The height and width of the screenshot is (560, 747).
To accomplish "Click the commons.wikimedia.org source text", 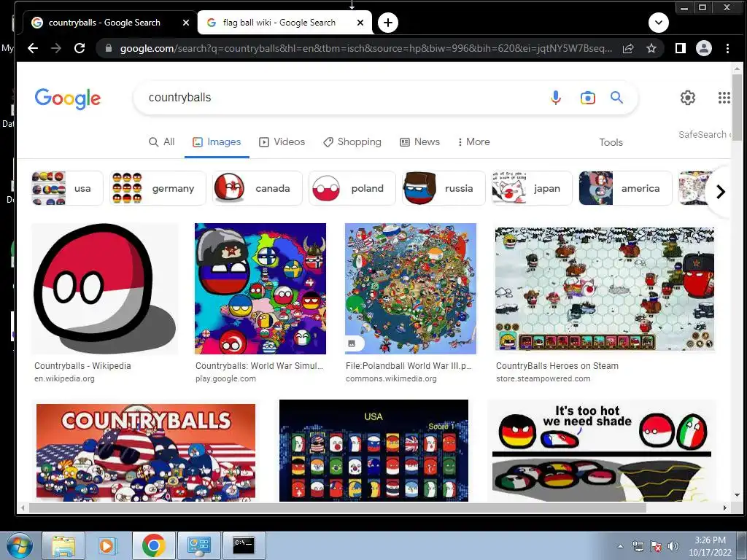I will [391, 378].
